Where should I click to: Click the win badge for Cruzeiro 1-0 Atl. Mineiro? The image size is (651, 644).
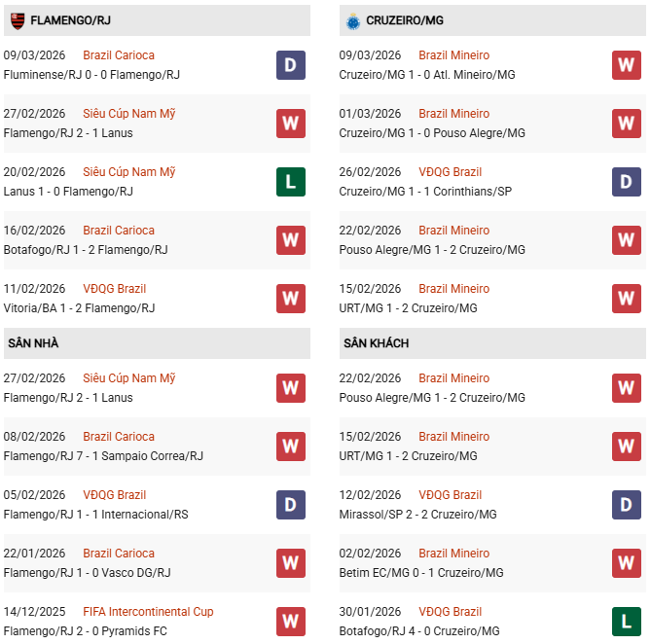coord(627,65)
